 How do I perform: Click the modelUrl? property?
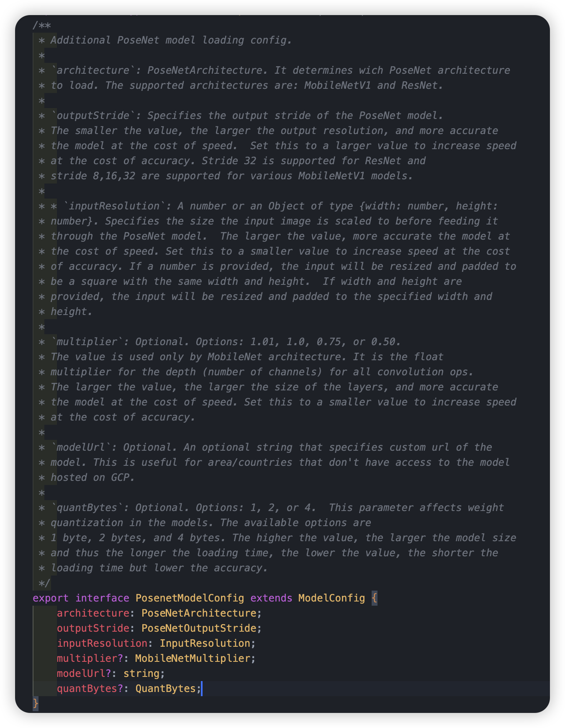pyautogui.click(x=84, y=673)
